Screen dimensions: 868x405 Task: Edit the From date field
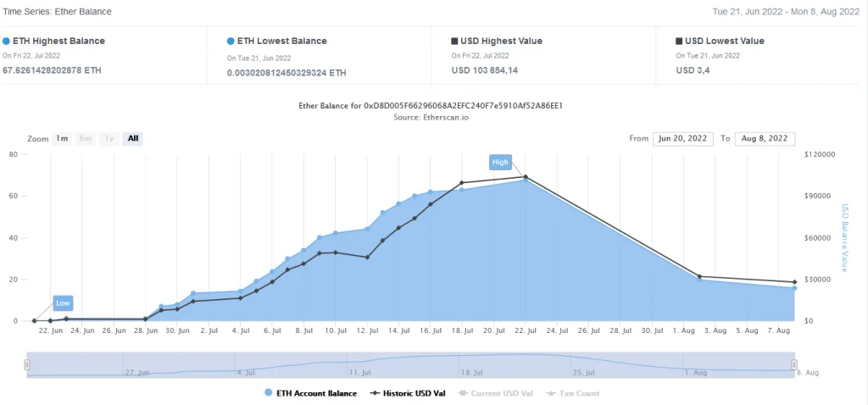683,138
